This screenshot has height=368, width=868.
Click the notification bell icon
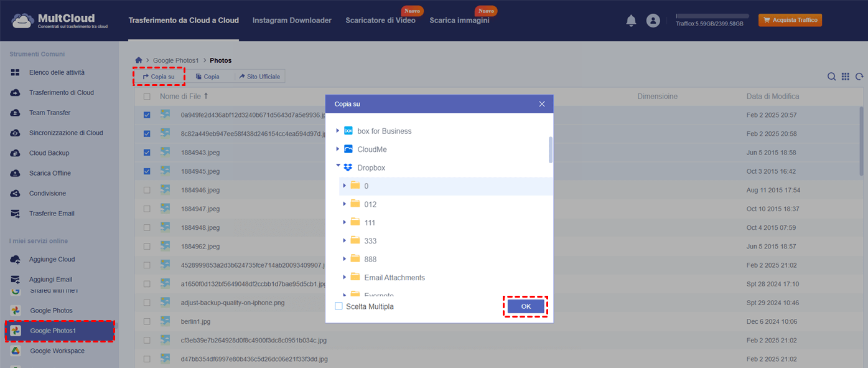click(x=631, y=21)
